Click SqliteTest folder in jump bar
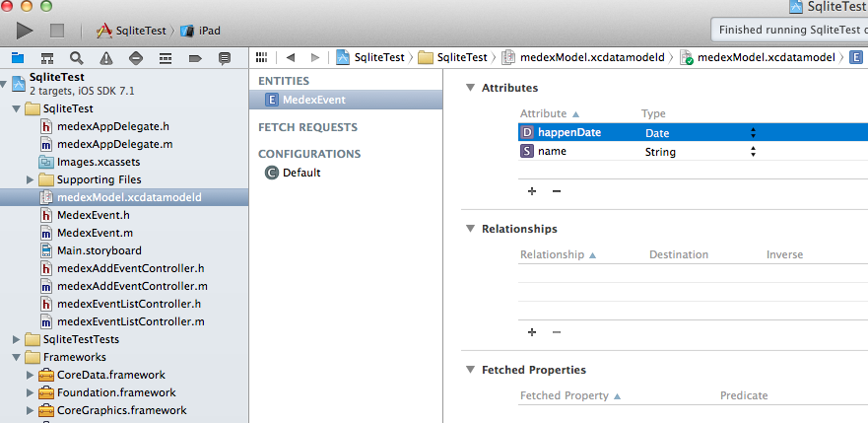Screen dimensions: 868x423 pos(453,57)
